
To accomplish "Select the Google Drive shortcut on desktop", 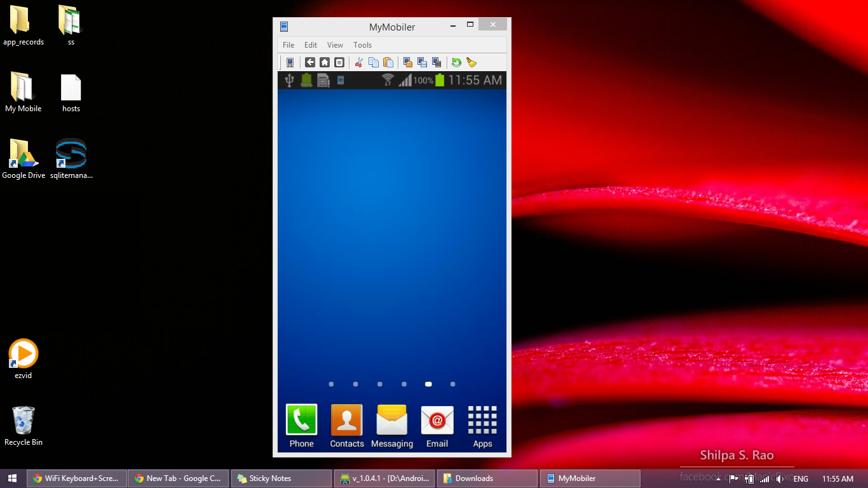I will pyautogui.click(x=24, y=159).
